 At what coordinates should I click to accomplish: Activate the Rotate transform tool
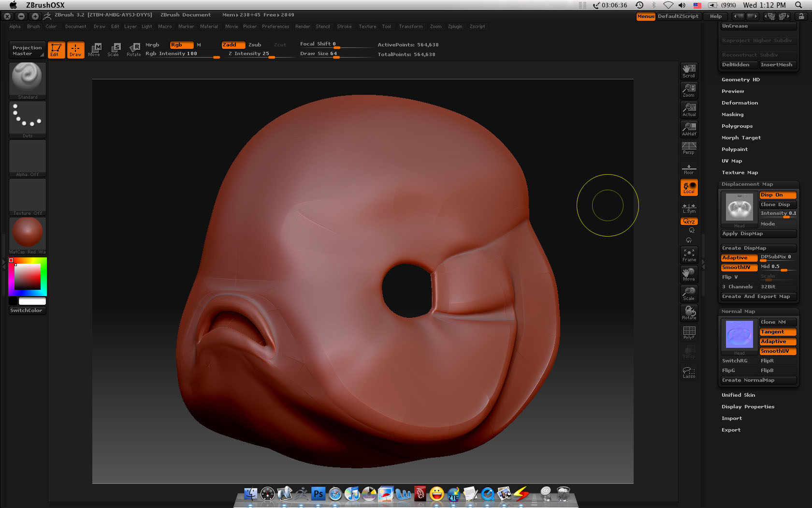click(x=133, y=49)
